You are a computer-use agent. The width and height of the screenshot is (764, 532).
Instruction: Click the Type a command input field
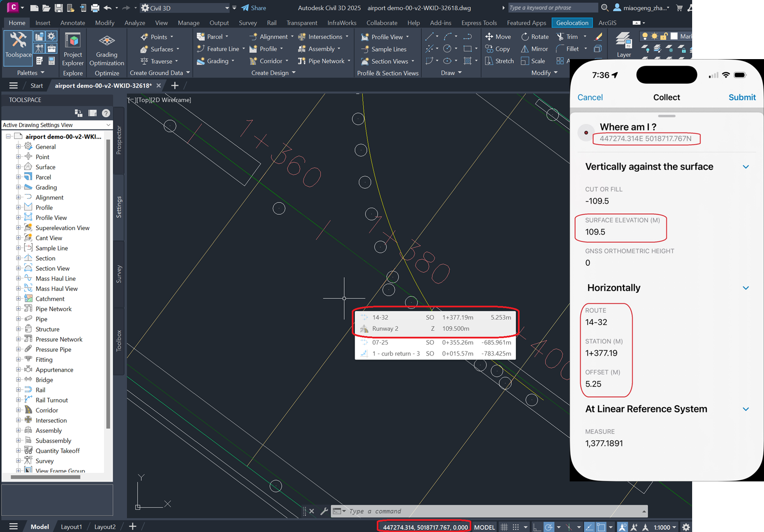pos(425,511)
